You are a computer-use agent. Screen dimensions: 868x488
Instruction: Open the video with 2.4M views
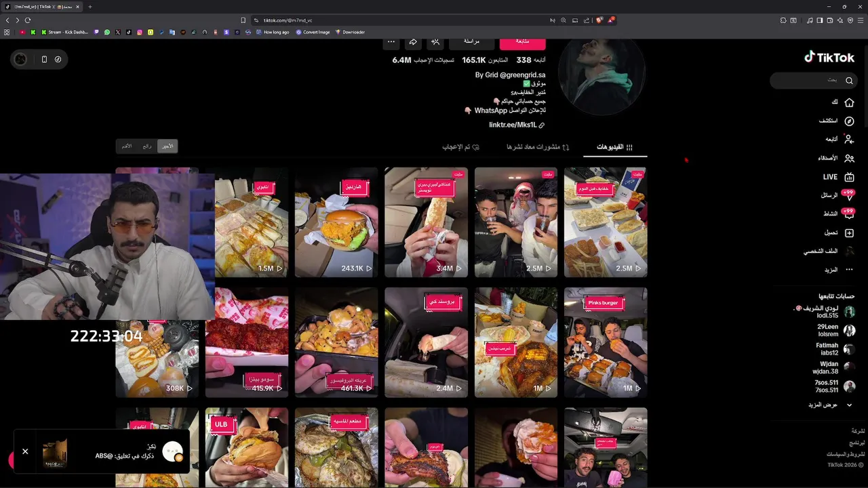click(x=426, y=342)
